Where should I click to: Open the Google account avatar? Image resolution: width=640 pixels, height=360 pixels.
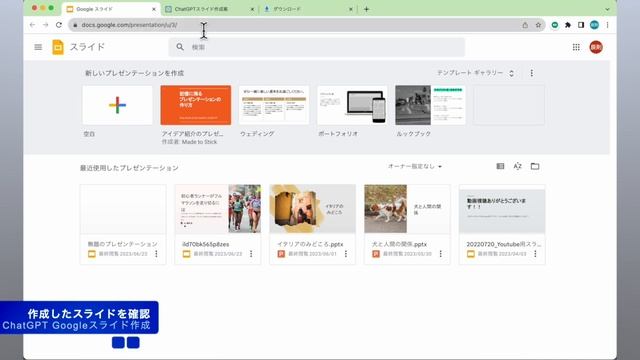(596, 47)
